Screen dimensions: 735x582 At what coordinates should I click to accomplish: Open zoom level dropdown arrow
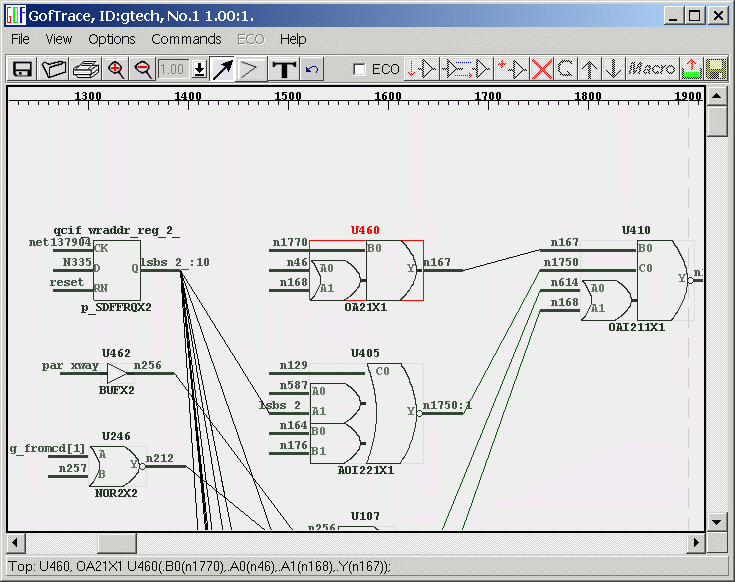coord(198,69)
